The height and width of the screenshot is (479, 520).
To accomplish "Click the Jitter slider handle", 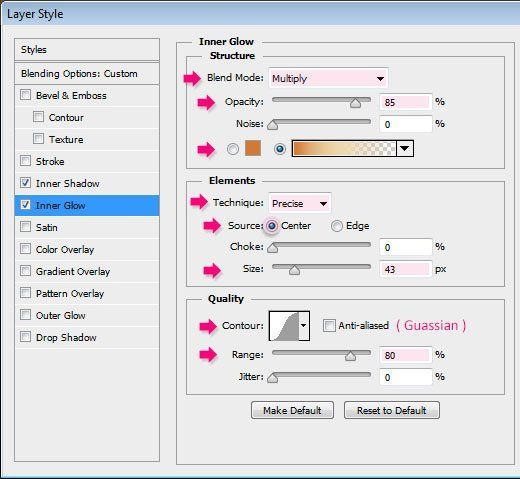I will coord(273,378).
